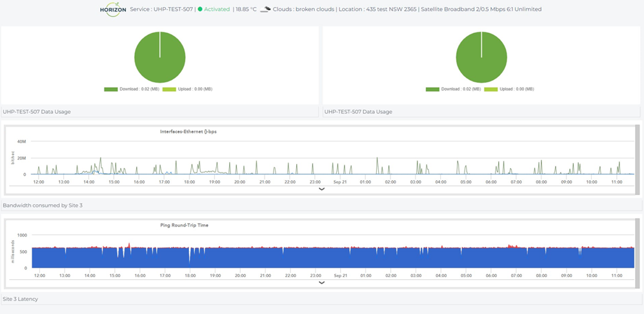The image size is (644, 314).
Task: Click the 18:00 dip in the ping chart
Action: (x=189, y=256)
